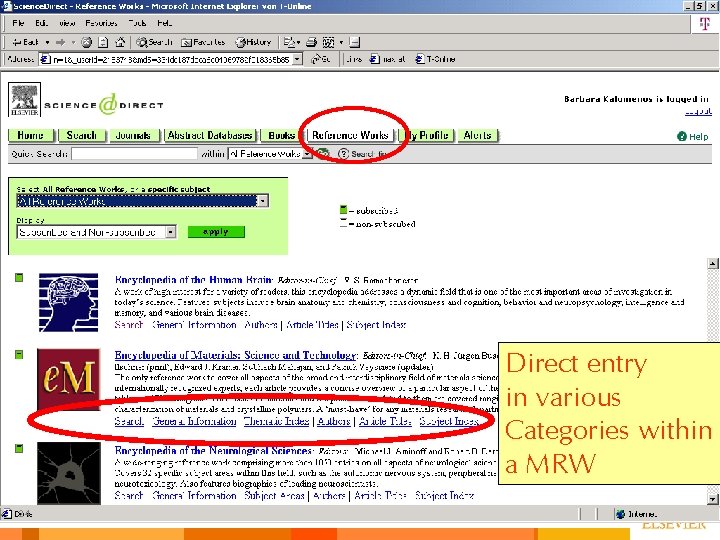Click the Quick Search text field

point(135,154)
